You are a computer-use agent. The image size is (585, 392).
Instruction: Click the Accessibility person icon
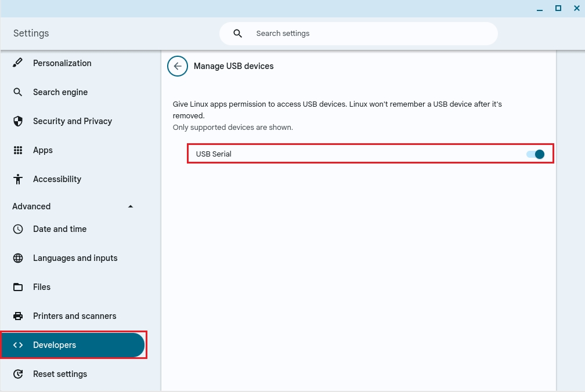(18, 179)
